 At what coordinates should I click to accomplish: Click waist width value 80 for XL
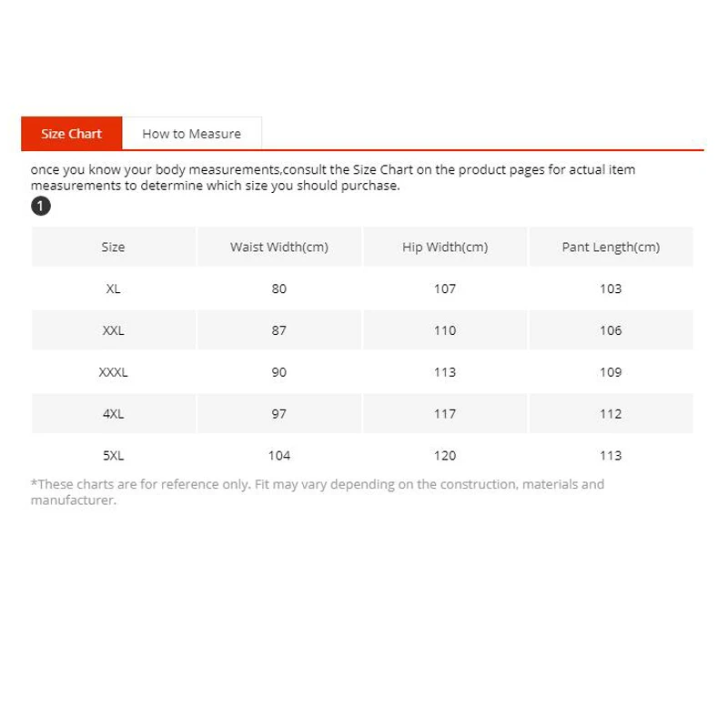click(x=279, y=288)
